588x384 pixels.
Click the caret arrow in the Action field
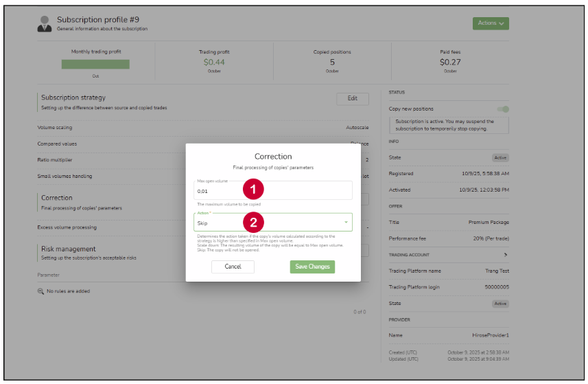[345, 223]
